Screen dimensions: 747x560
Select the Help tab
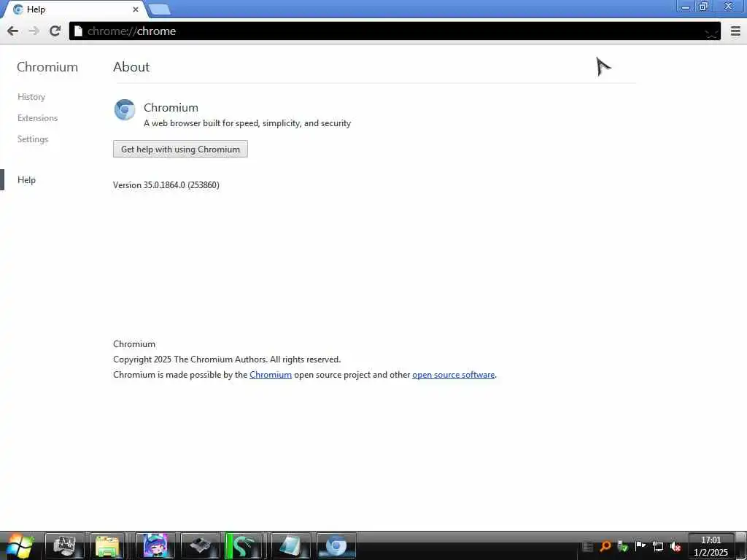[x=75, y=9]
